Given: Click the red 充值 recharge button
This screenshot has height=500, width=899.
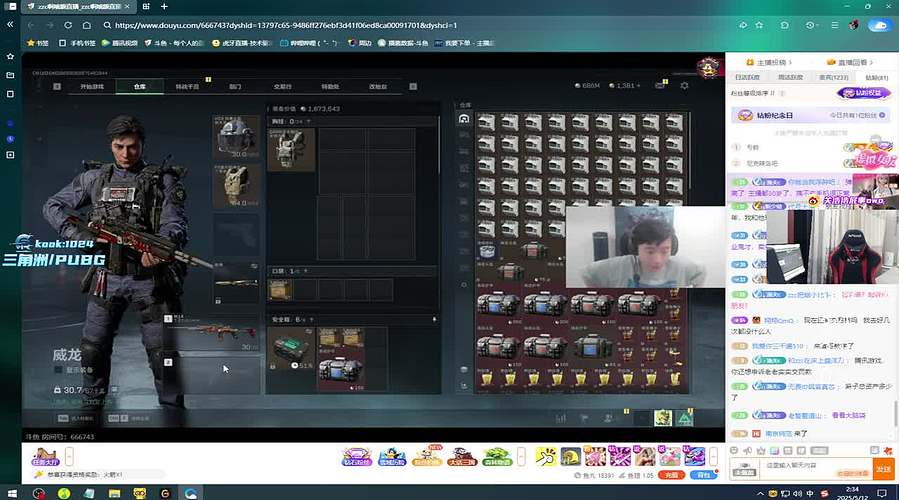Looking at the screenshot, I should 671,475.
